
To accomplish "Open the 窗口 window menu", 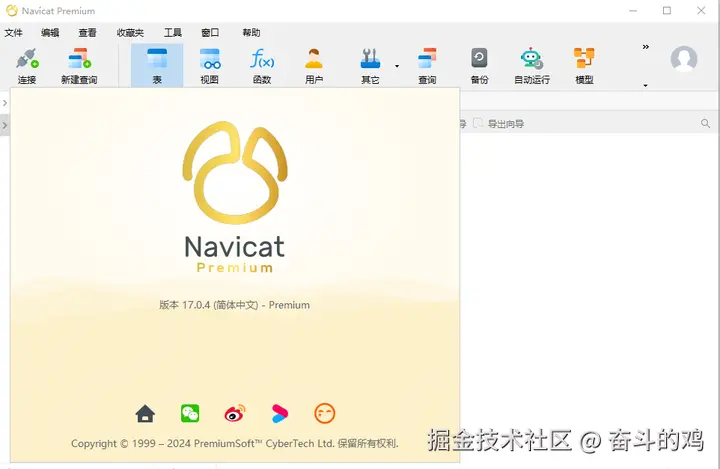I will tap(210, 33).
